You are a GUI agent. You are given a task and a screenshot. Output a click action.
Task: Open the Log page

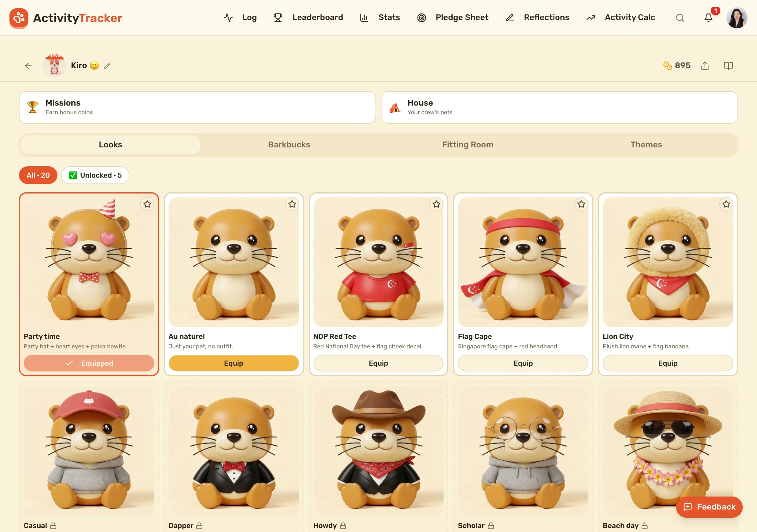point(240,18)
